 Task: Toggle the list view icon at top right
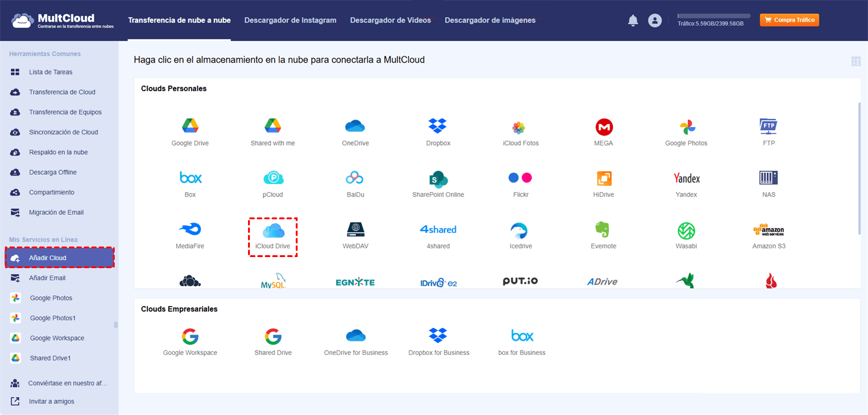(x=856, y=61)
